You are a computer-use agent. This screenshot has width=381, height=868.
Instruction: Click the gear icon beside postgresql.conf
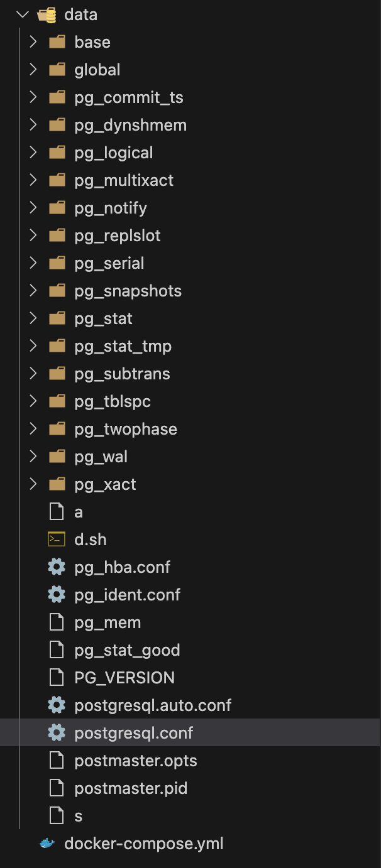click(57, 733)
